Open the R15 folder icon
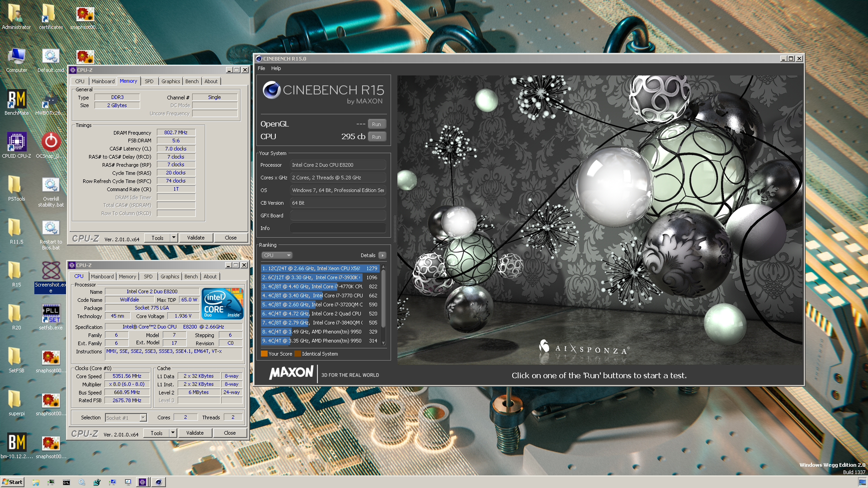 [17, 274]
